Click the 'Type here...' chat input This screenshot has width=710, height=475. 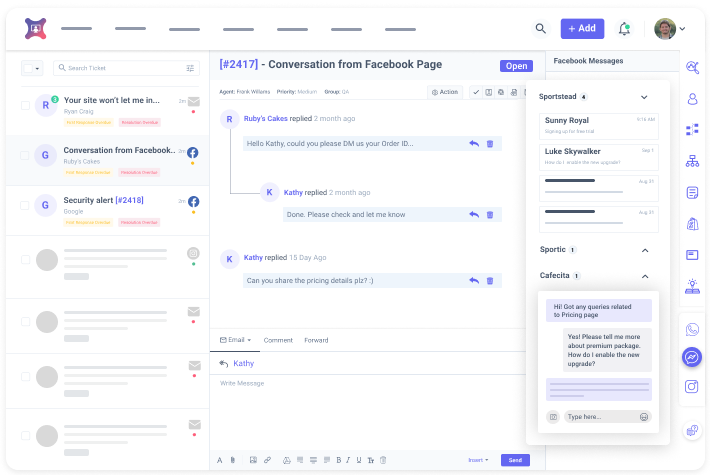[598, 416]
